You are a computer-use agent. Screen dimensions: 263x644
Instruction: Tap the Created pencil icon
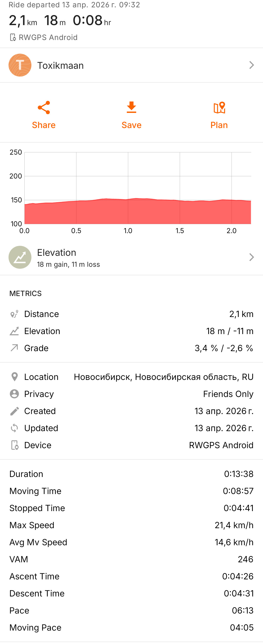[x=14, y=411]
